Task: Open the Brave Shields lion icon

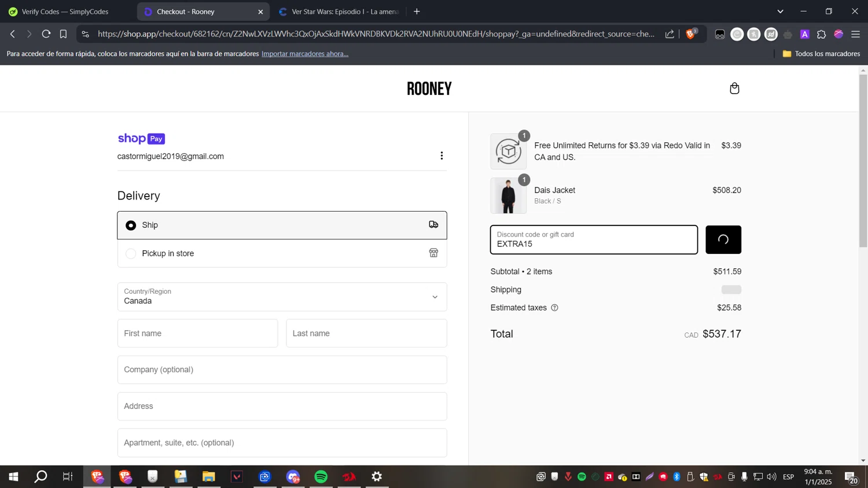Action: (x=690, y=34)
